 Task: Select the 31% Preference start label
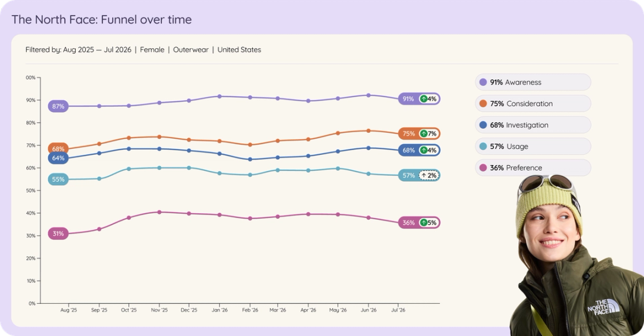click(58, 234)
